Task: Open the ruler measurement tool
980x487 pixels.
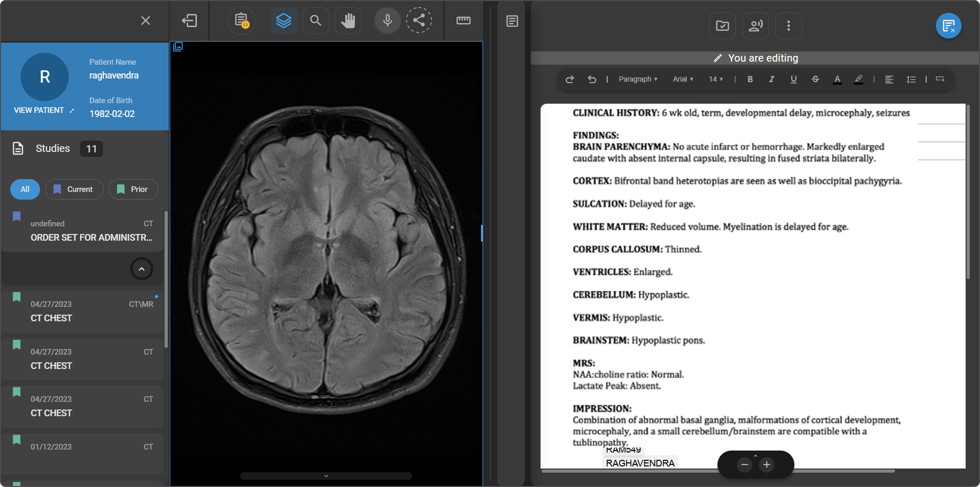Action: tap(463, 21)
